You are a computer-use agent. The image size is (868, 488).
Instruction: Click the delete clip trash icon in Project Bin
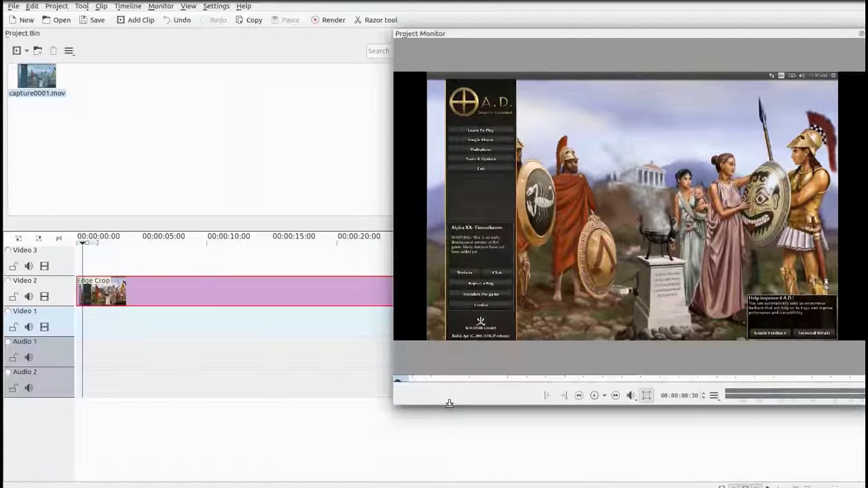(x=54, y=51)
